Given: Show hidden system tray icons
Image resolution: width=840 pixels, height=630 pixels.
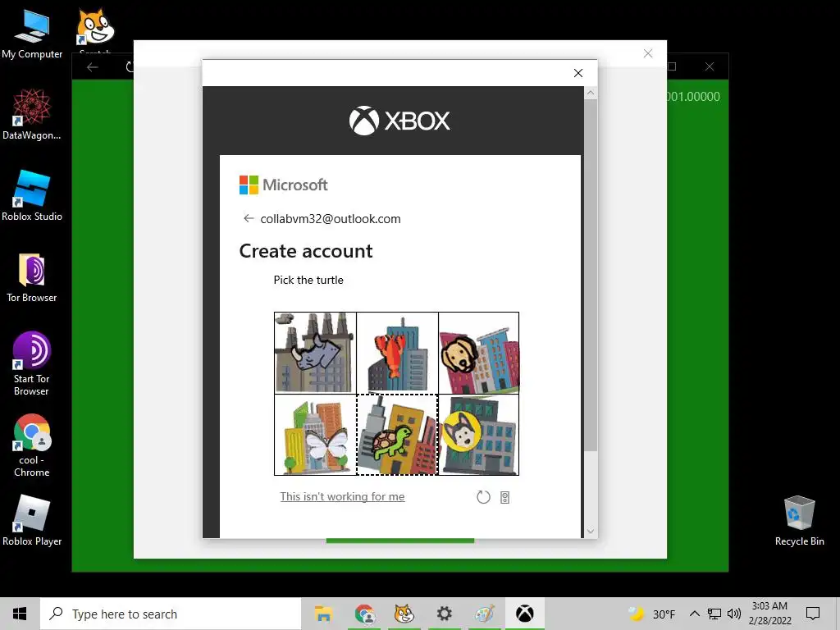Looking at the screenshot, I should [694, 614].
